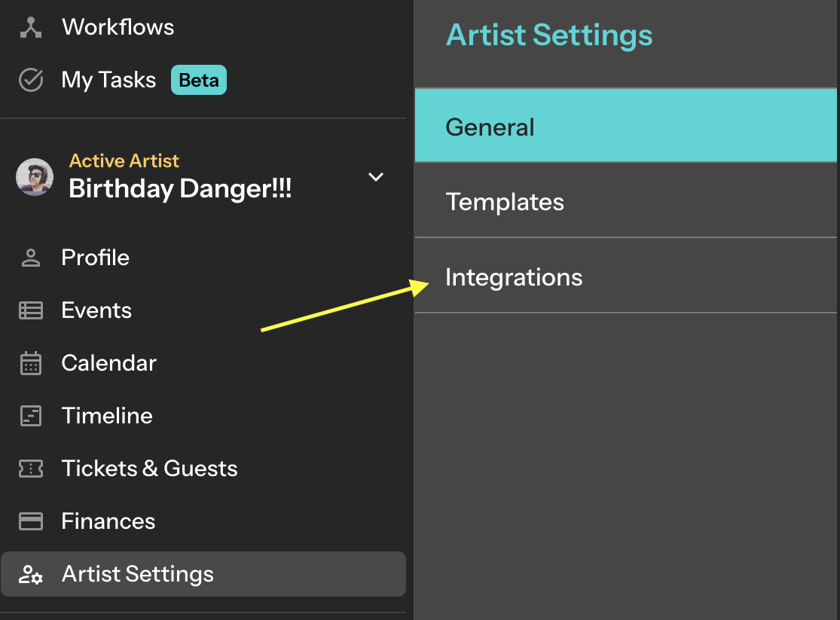This screenshot has height=620, width=840.
Task: Click the Birthday Danger!!! avatar photo
Action: tap(35, 177)
